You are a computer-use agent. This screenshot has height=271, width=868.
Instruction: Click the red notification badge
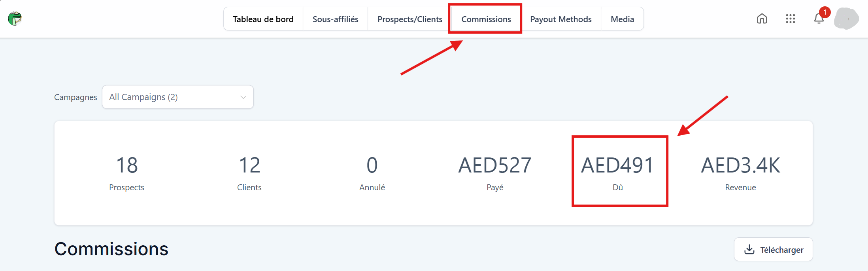[x=825, y=12]
